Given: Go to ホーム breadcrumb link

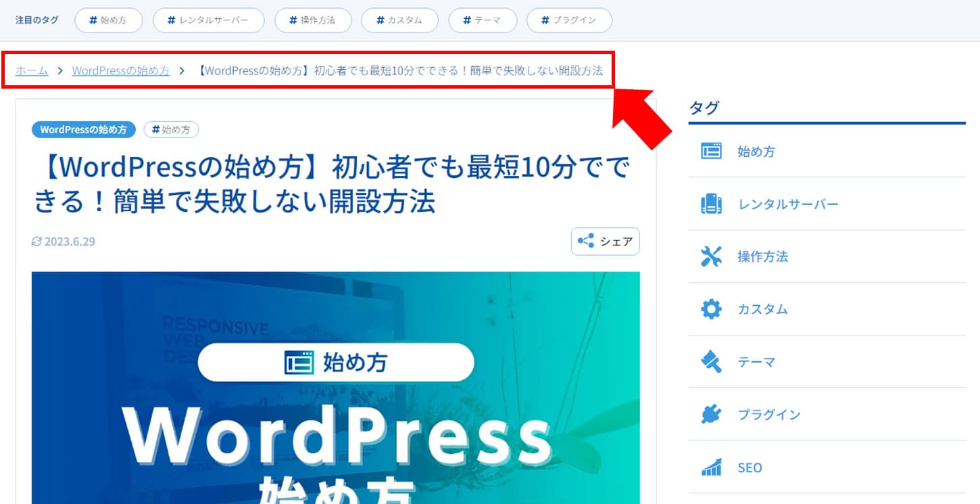Looking at the screenshot, I should click(x=32, y=70).
